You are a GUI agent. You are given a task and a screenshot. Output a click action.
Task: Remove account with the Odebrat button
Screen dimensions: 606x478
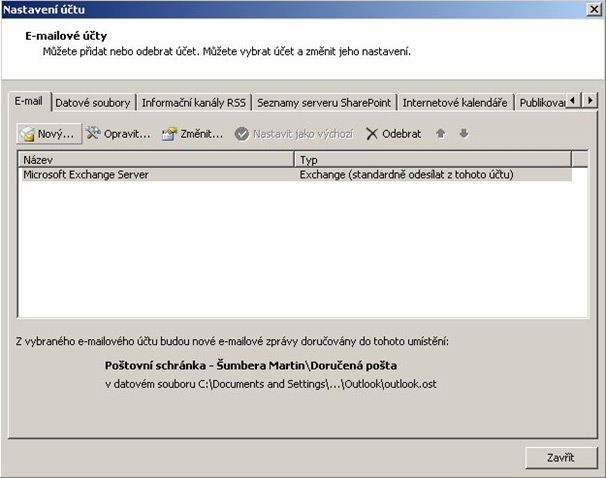pyautogui.click(x=393, y=133)
